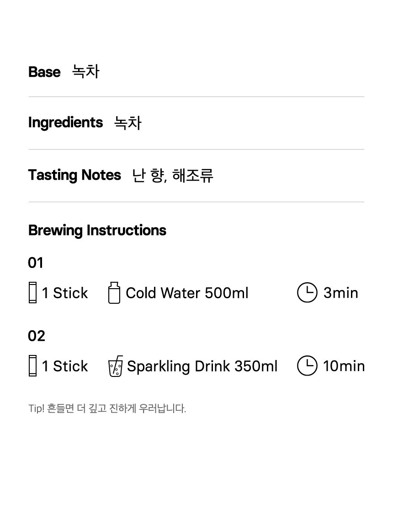
Task: Select the Ingredients label
Action: pos(65,123)
